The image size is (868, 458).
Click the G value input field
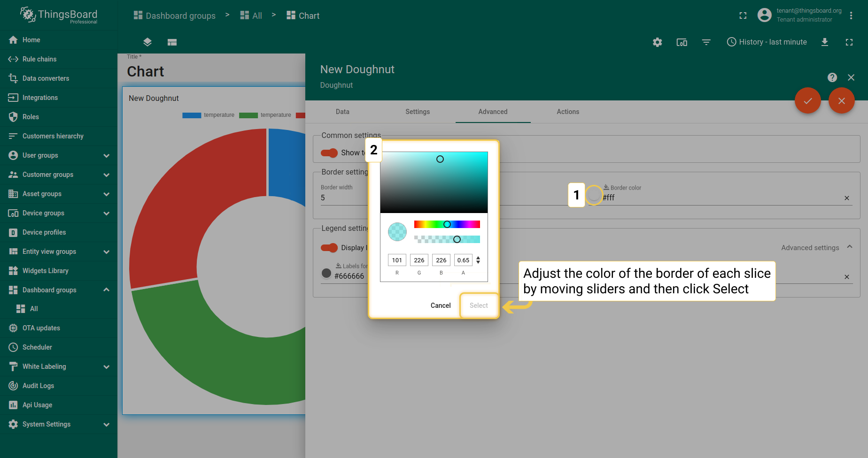coord(419,260)
